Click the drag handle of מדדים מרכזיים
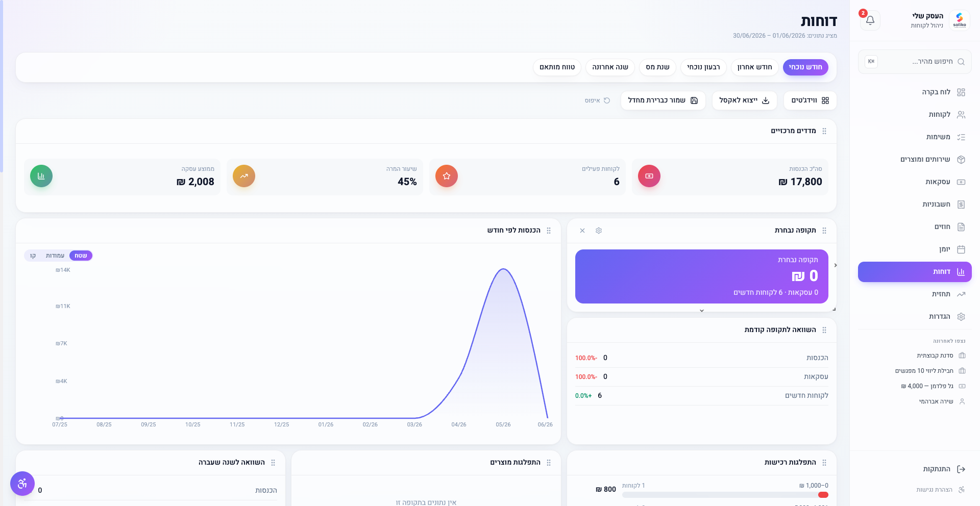 (824, 131)
